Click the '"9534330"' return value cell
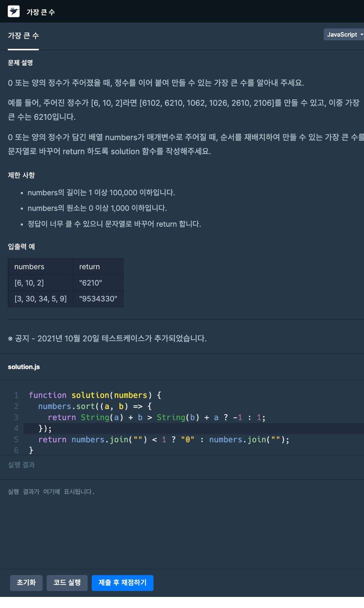Screen dimensions: 364x608 point(98,299)
